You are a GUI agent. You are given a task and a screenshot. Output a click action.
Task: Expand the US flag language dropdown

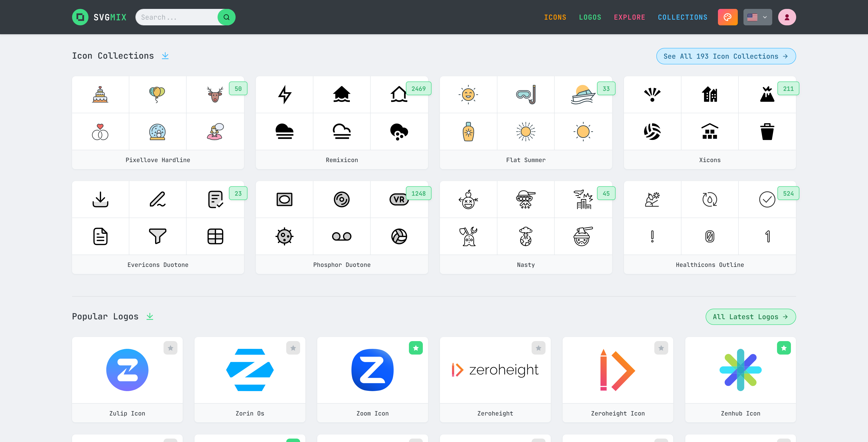(x=757, y=17)
